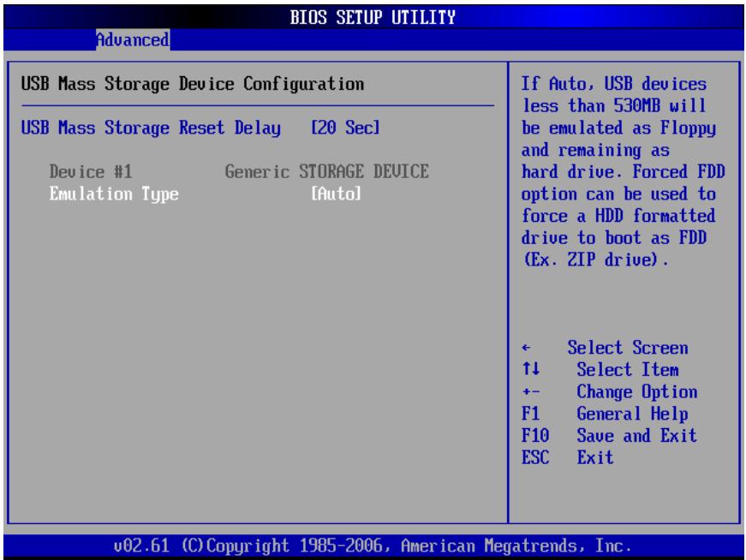The height and width of the screenshot is (560, 746).
Task: Select USB Mass Storage Reset Delay label
Action: [x=151, y=128]
